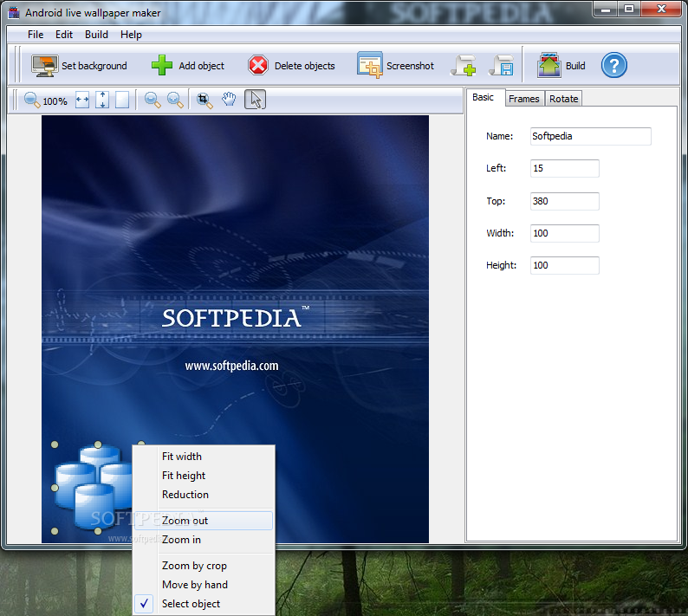The image size is (688, 616).
Task: Open the Build menu
Action: (x=96, y=35)
